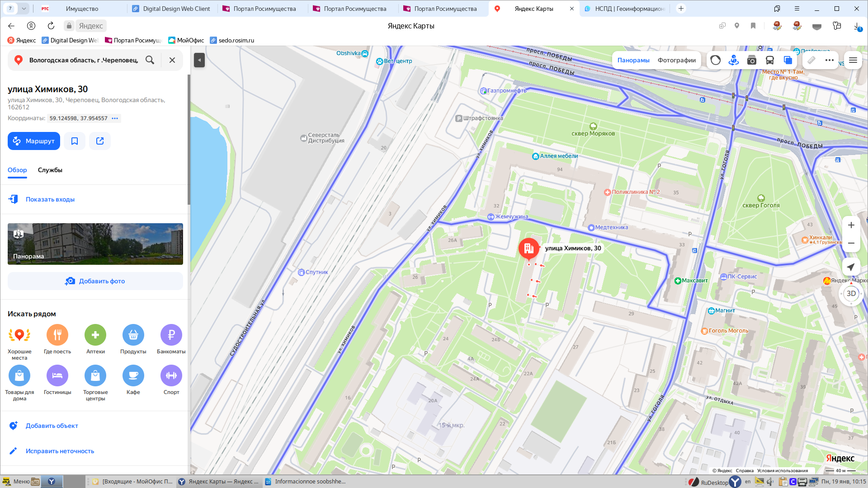
Task: Open more map tools three-dot menu
Action: pos(829,60)
